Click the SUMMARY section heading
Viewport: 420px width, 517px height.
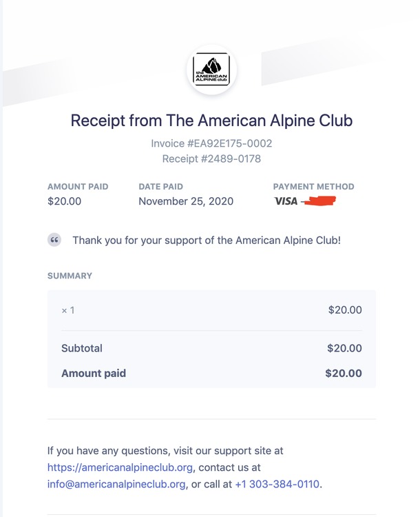70,276
